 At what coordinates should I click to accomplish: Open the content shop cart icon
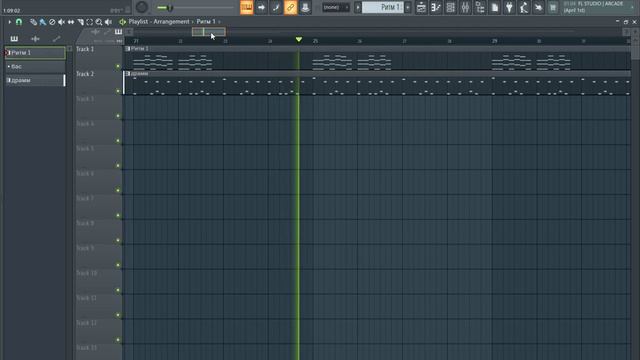click(x=553, y=7)
